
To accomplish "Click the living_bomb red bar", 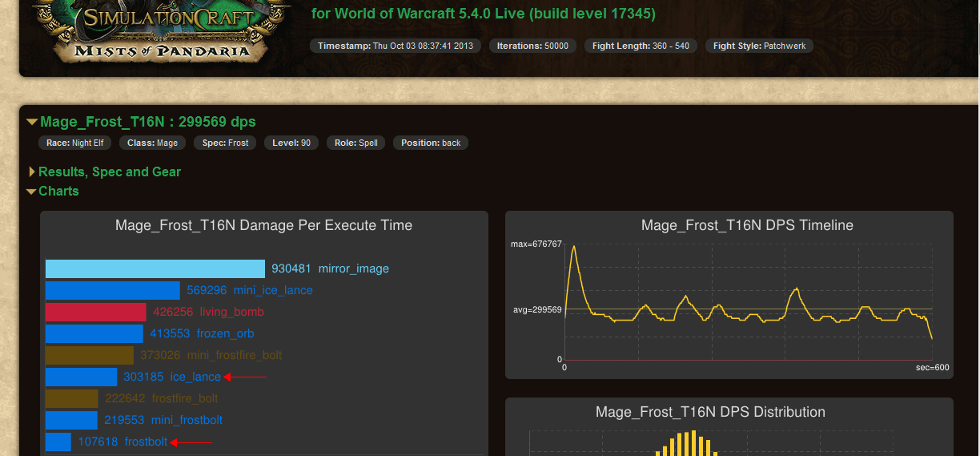I will [x=96, y=312].
